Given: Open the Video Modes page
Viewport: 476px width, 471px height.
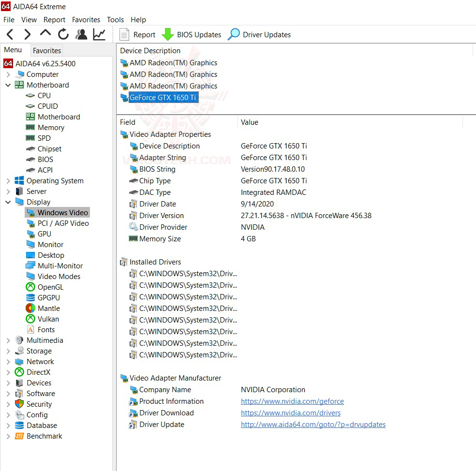Looking at the screenshot, I should click(x=59, y=277).
